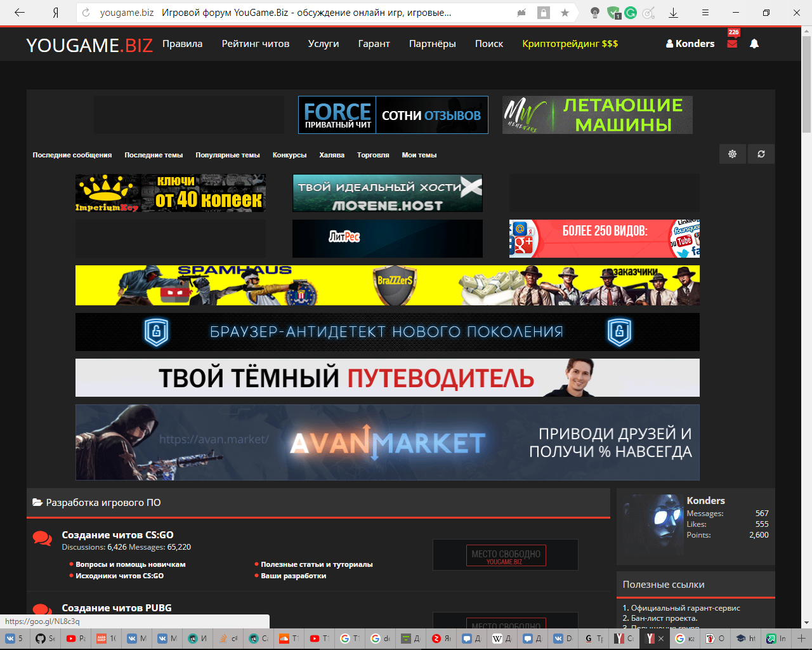The width and height of the screenshot is (812, 650).
Task: Open the browser hamburger menu
Action: 705,13
